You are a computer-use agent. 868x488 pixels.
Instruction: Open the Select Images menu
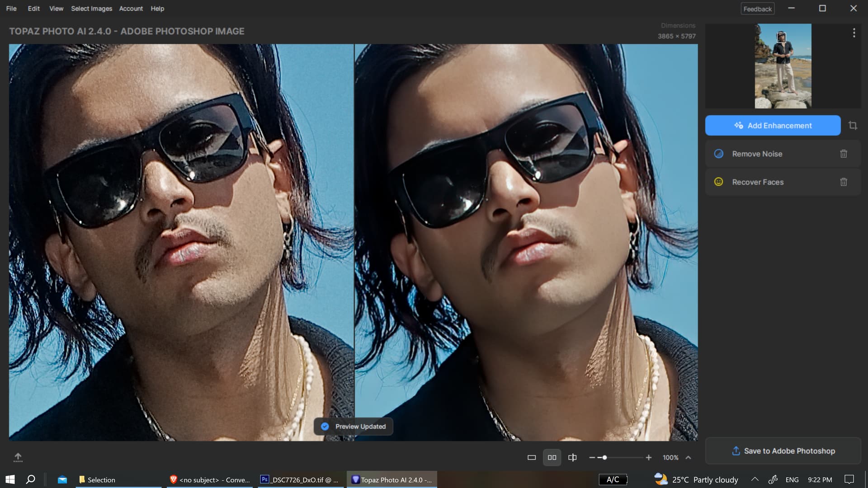tap(91, 9)
